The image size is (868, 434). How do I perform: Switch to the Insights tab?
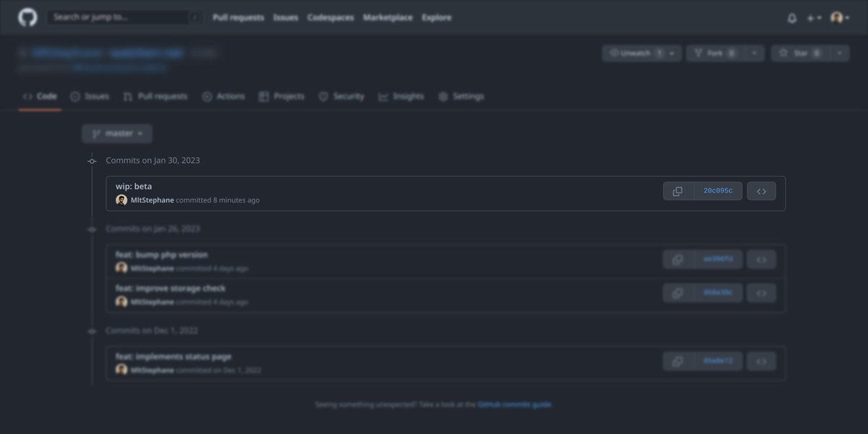(401, 96)
